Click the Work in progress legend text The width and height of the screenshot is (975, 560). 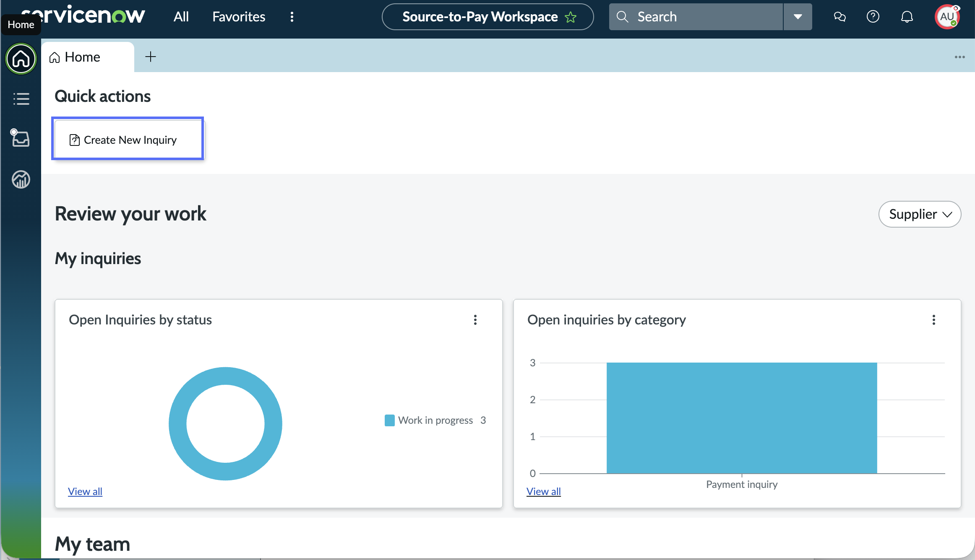435,420
